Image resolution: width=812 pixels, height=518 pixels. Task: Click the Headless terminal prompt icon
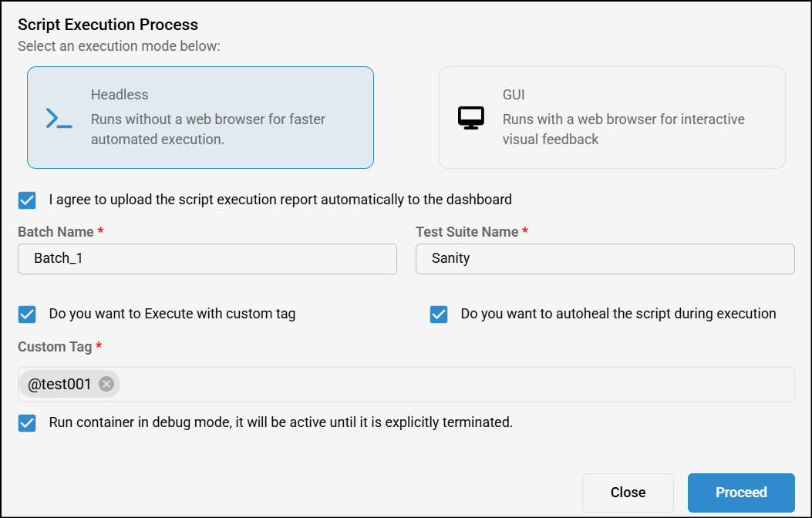(59, 118)
